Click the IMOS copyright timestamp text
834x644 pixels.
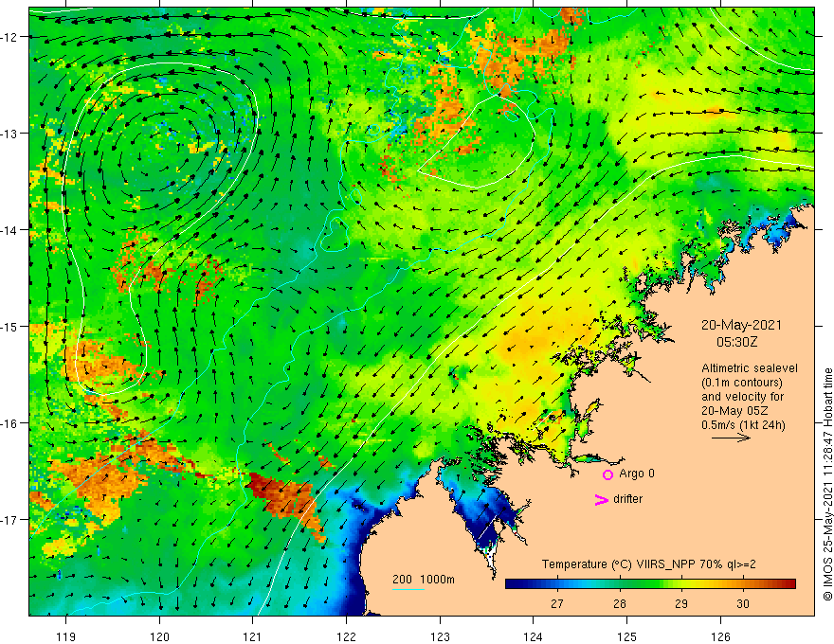pos(827,484)
